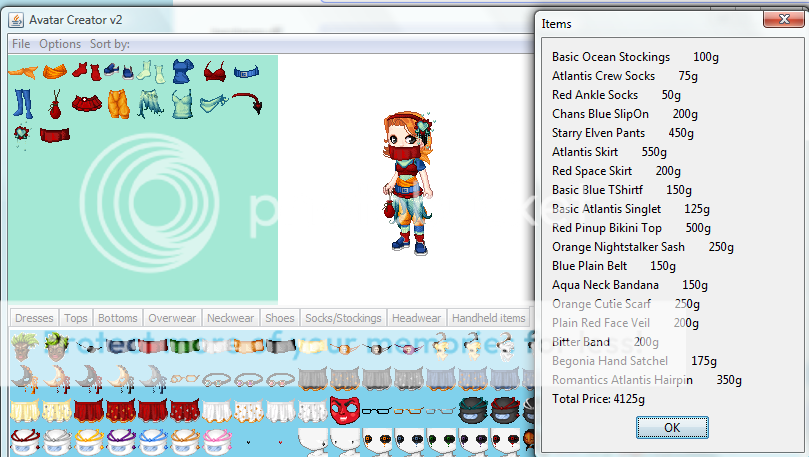Select the blue plain belt item
This screenshot has width=809, height=457.
click(245, 72)
